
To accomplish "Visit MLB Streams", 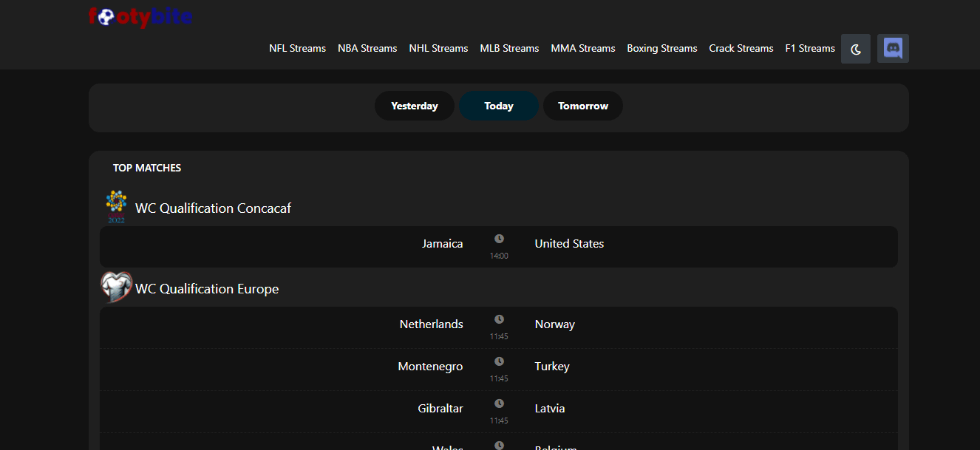I will tap(509, 49).
